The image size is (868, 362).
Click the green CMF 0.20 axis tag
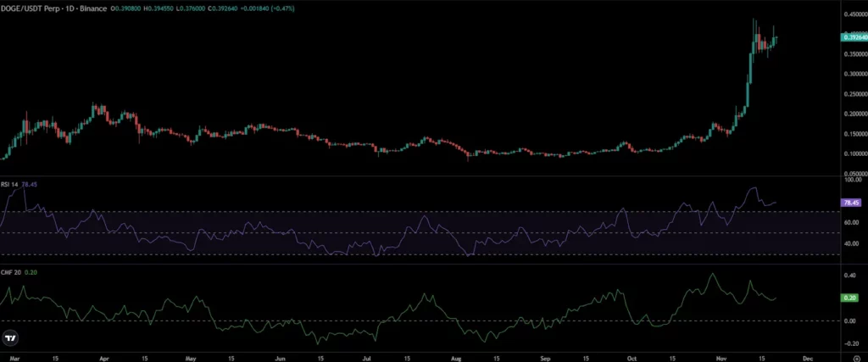pos(849,298)
